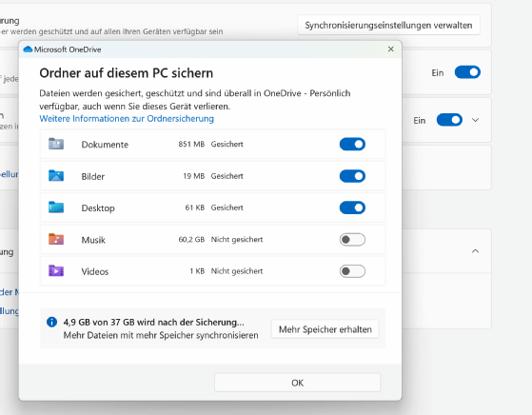
Task: Confirm dialog with OK button
Action: pyautogui.click(x=297, y=383)
